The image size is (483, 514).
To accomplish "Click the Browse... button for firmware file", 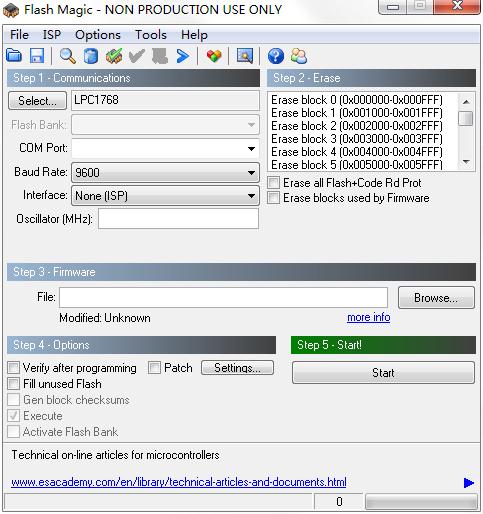I will click(x=436, y=298).
